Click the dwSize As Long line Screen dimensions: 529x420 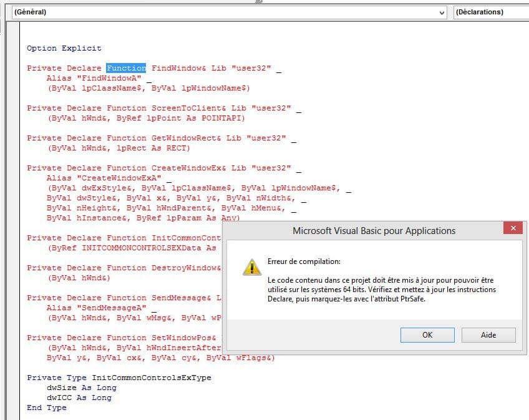pos(82,388)
